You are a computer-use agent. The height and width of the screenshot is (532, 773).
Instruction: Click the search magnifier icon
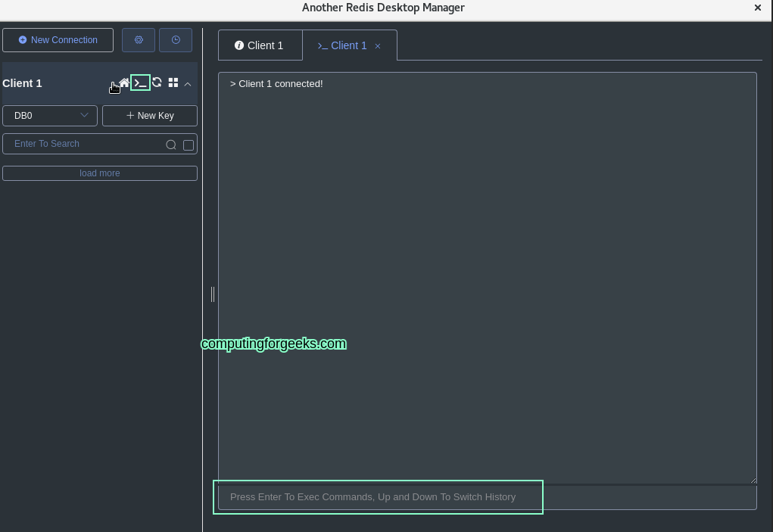tap(171, 145)
